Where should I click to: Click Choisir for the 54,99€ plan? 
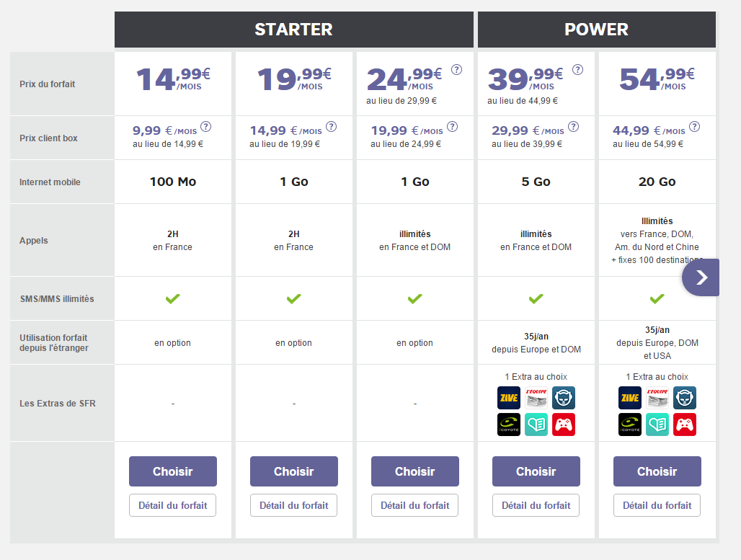(x=657, y=471)
